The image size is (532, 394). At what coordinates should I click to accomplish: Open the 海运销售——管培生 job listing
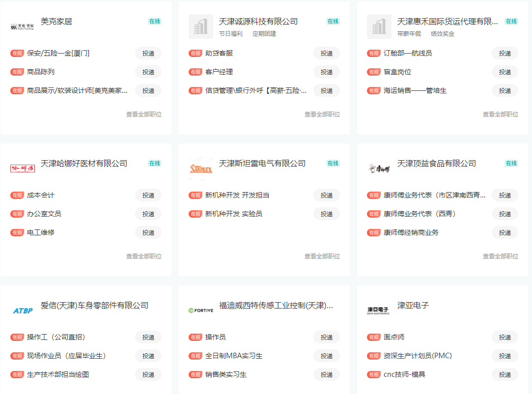(415, 90)
